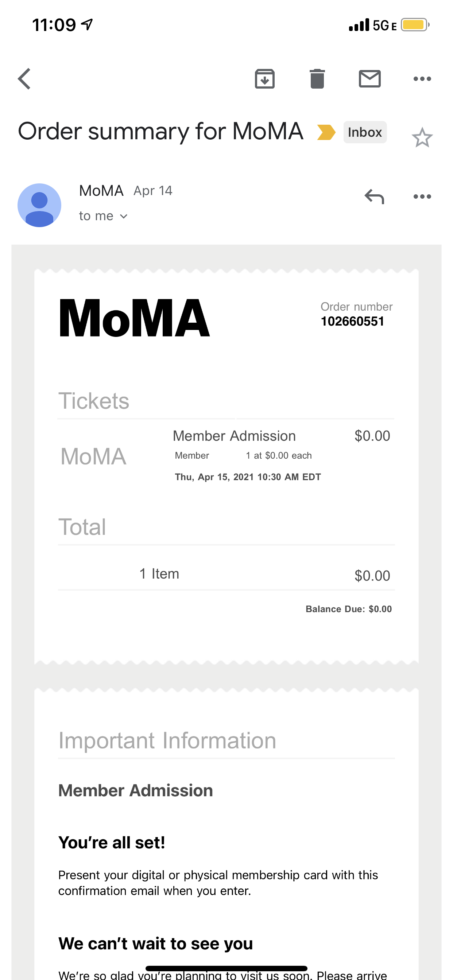Tap the Thu, Apr 15, 2021 ticket date

coord(248,477)
